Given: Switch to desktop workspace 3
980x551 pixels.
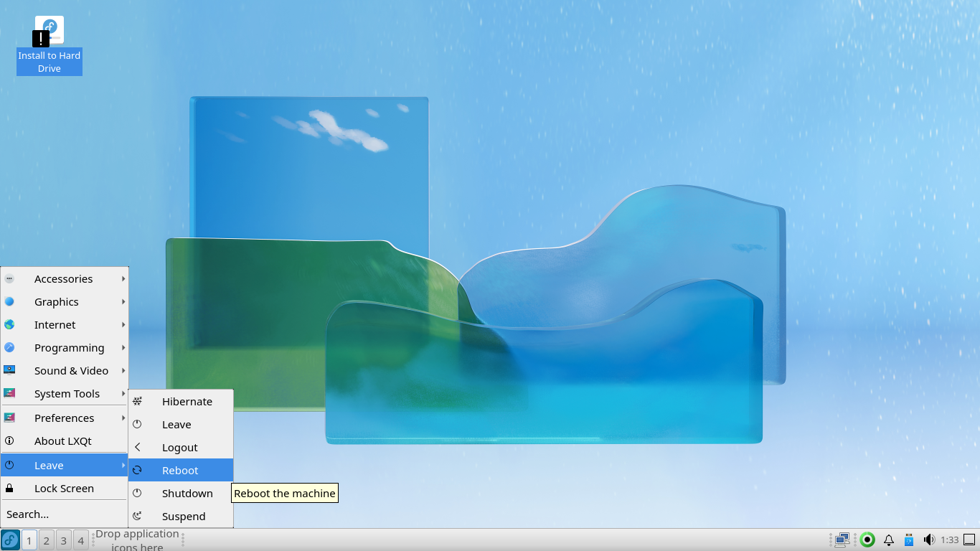Looking at the screenshot, I should click(x=64, y=540).
